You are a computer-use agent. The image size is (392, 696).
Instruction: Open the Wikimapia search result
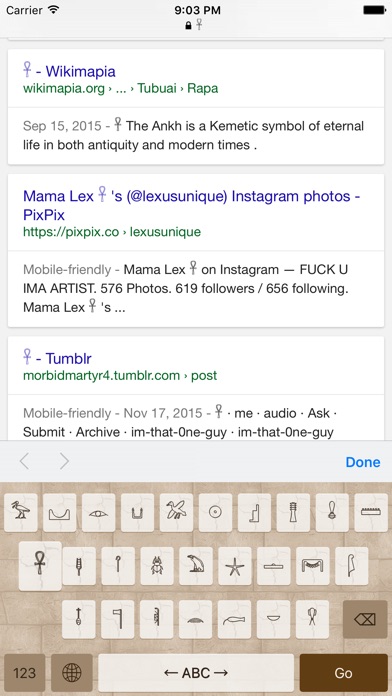69,71
